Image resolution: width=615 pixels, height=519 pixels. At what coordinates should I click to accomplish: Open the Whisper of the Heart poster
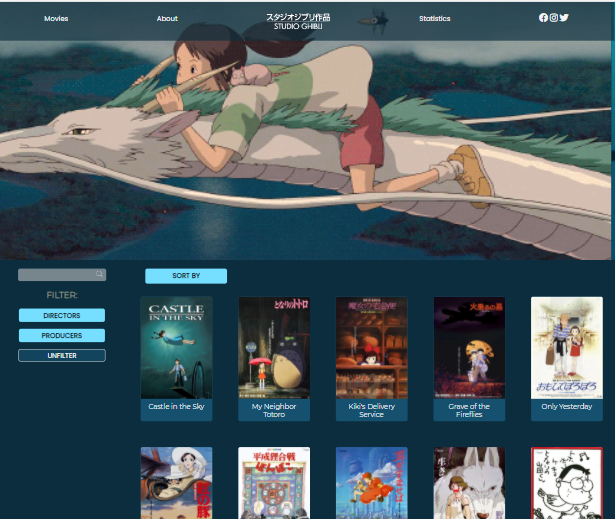click(x=372, y=483)
